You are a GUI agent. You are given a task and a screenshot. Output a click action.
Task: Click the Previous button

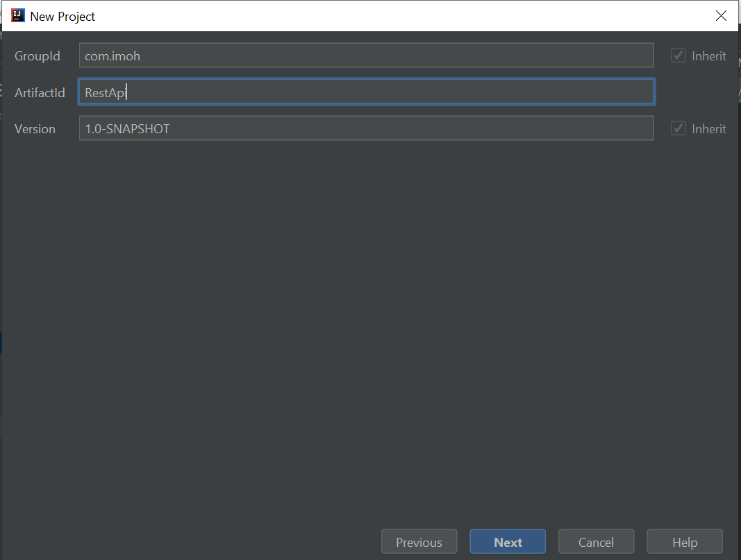pos(419,541)
